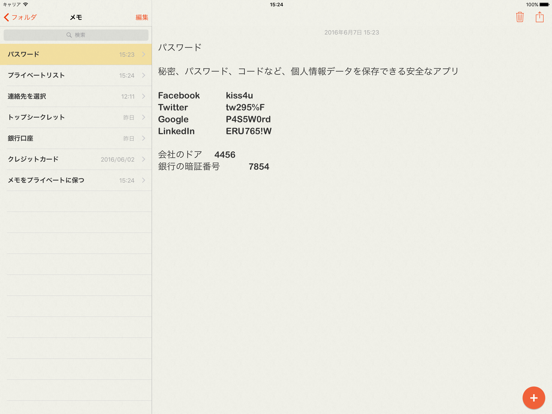Click the description sentence starting 秘密
552x414 pixels.
(x=308, y=71)
